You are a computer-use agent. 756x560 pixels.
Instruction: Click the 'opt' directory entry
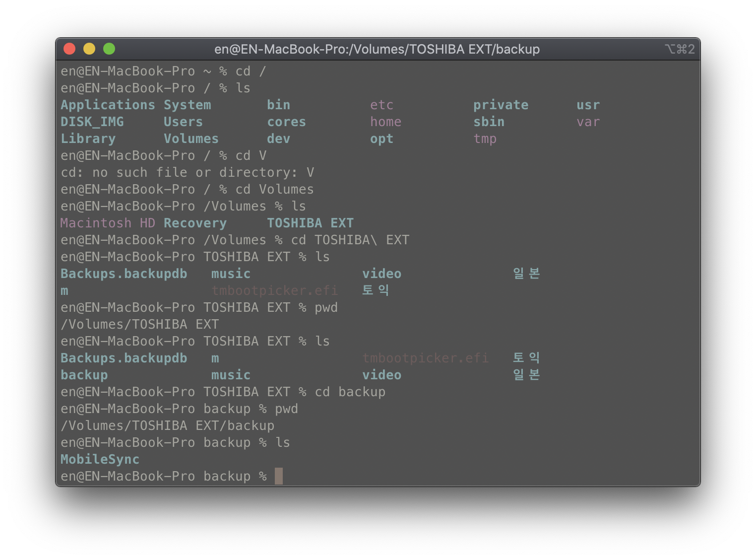point(382,140)
